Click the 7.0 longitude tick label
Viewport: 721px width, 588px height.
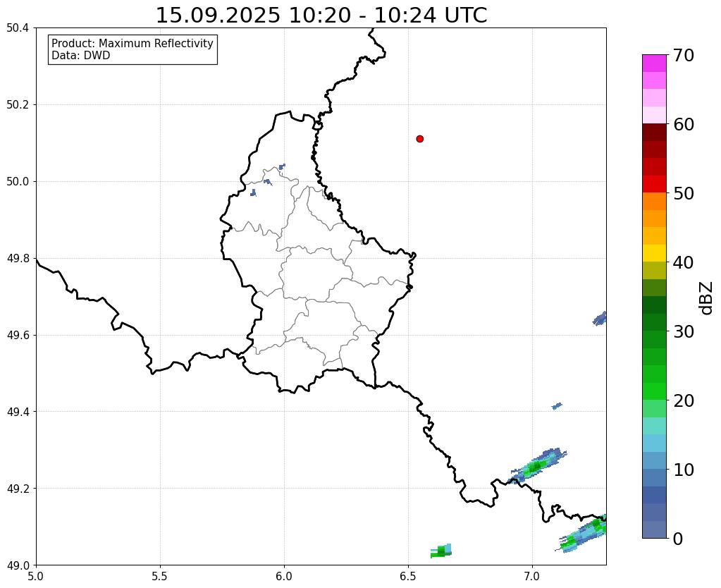coord(532,576)
